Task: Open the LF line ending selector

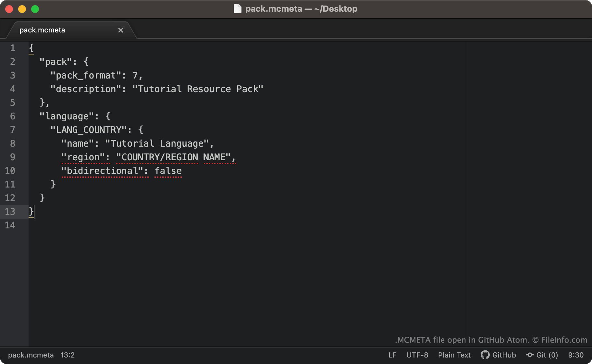Action: (x=392, y=355)
